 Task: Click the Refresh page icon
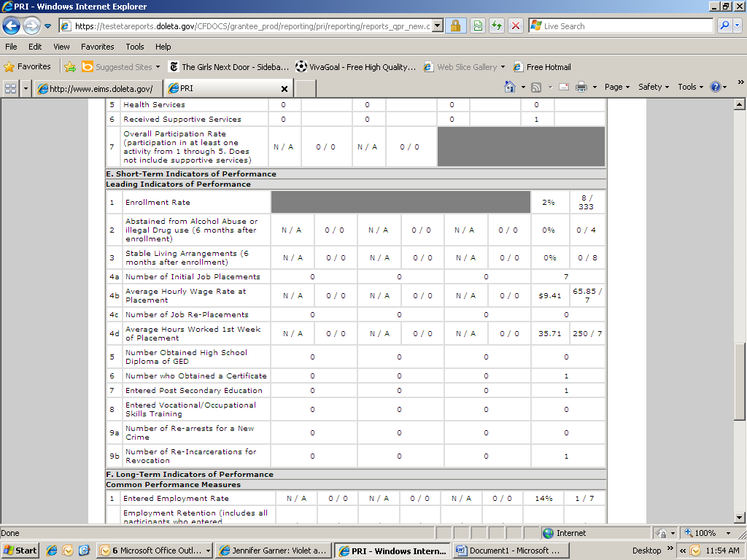tap(497, 26)
